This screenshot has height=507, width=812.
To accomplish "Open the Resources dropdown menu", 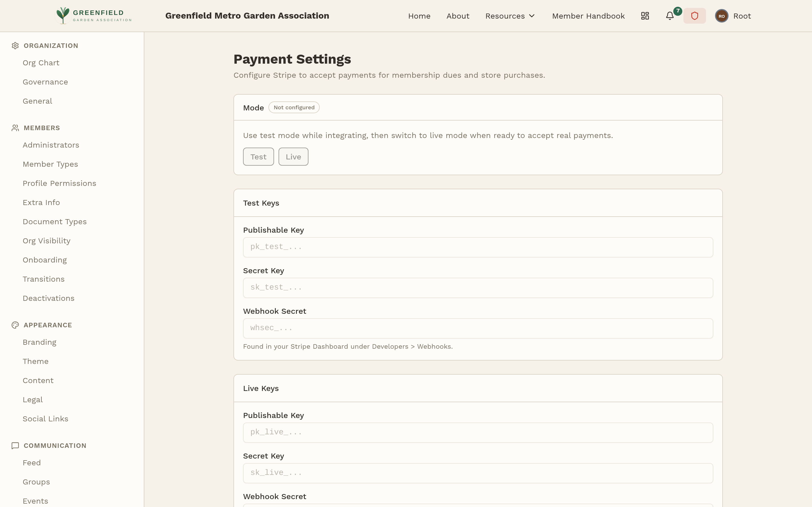I will point(509,16).
